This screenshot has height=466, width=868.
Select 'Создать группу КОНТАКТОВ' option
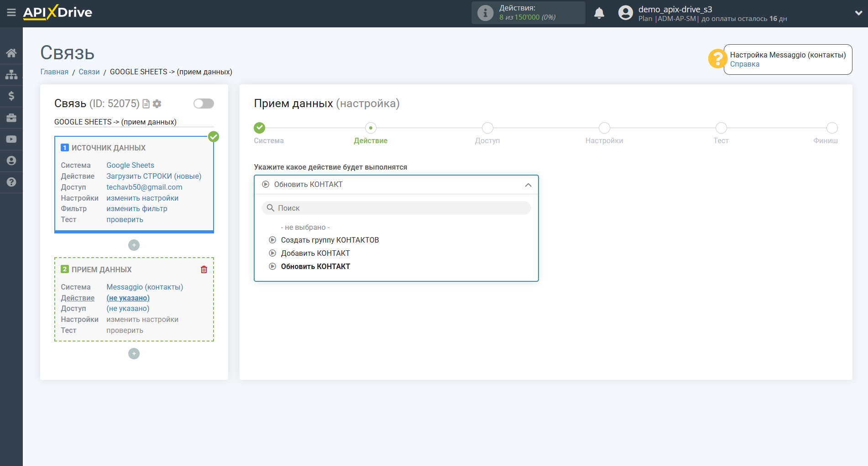click(329, 240)
